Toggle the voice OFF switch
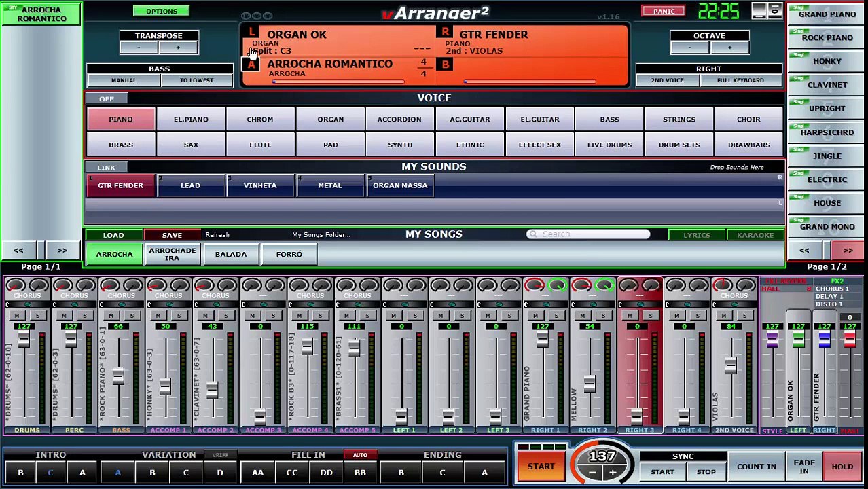 point(107,99)
